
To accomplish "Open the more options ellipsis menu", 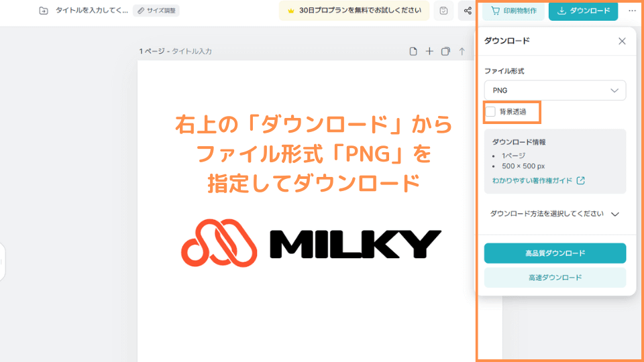I will pos(632,11).
